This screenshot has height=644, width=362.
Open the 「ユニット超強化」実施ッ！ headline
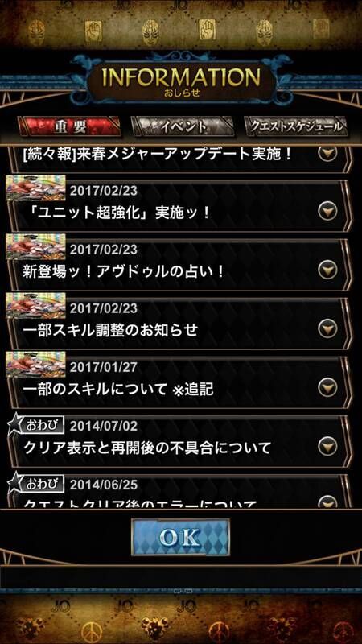coord(117,213)
